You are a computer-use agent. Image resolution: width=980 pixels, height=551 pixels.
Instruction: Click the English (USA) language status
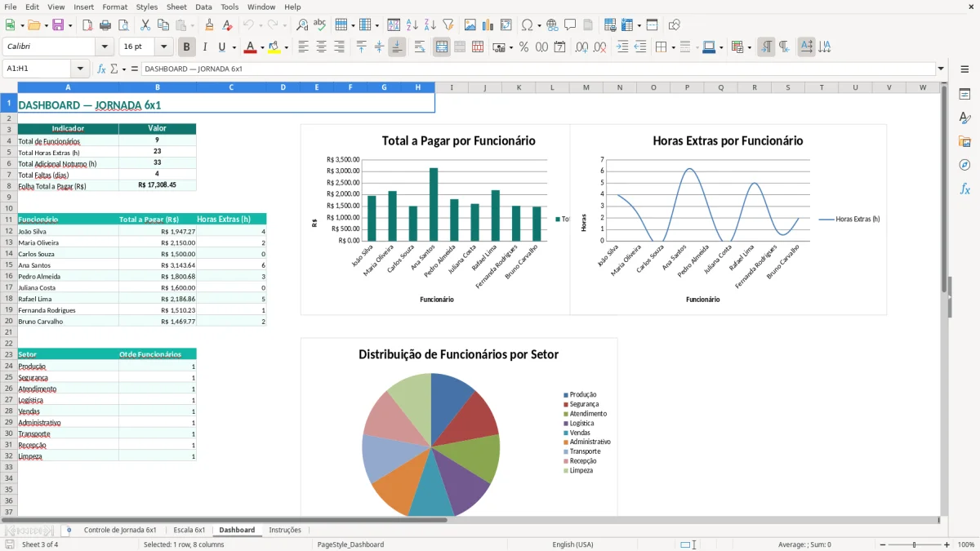[572, 544]
